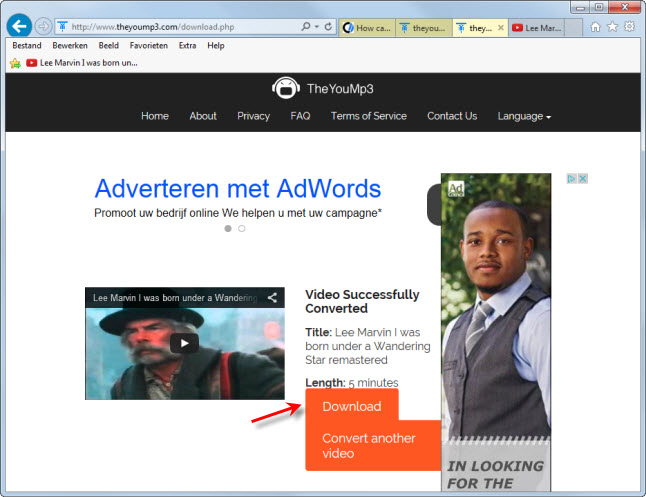Open the Privacy link
This screenshot has width=646, height=497.
pyautogui.click(x=253, y=116)
